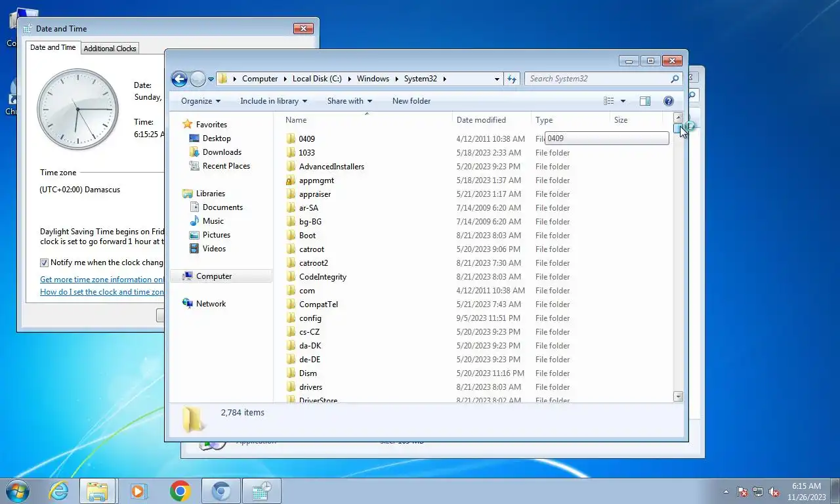
Task: Sort by the Size column header
Action: click(635, 120)
